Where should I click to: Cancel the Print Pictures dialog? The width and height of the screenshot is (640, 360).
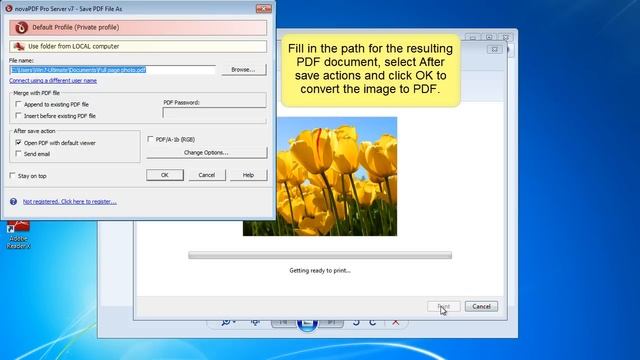[x=481, y=307]
